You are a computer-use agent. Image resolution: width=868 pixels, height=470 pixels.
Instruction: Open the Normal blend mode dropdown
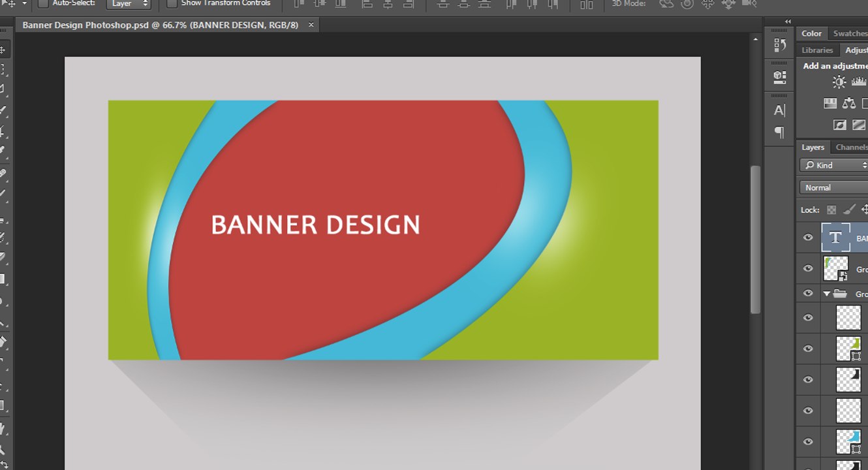(x=834, y=187)
